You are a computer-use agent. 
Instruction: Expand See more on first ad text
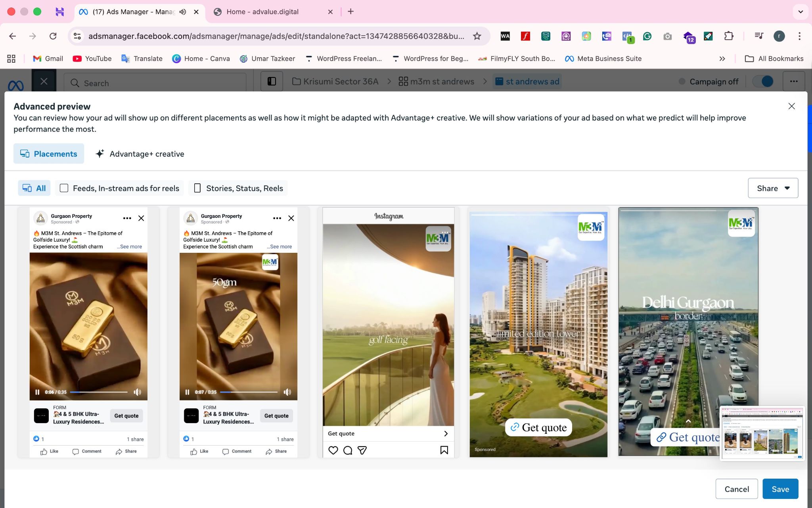[130, 246]
